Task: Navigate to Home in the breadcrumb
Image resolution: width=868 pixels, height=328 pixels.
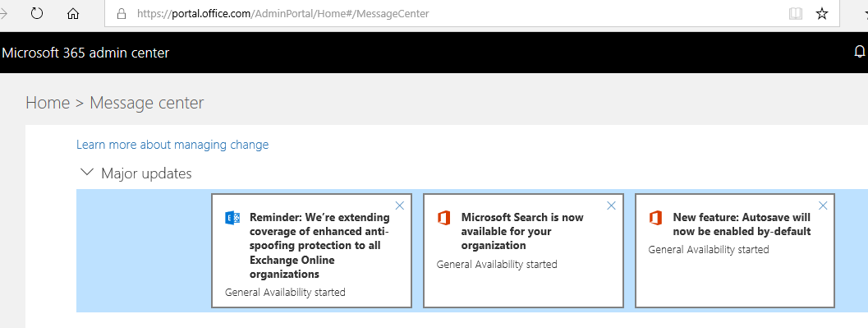Action: 48,103
